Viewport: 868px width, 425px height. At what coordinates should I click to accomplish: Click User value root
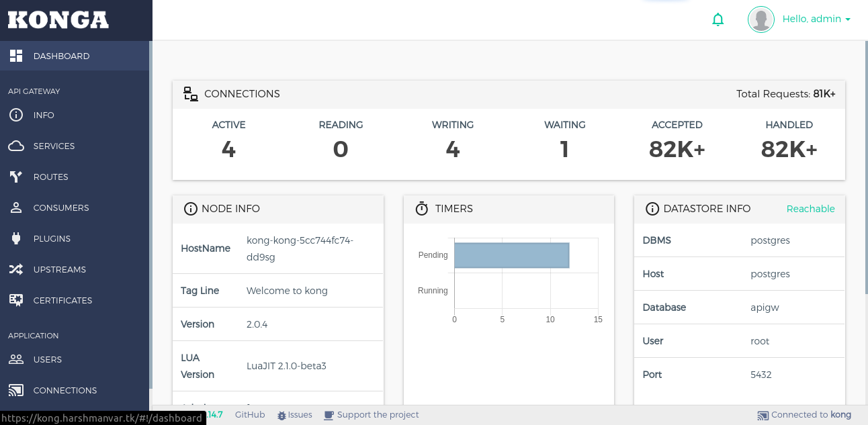click(x=760, y=341)
